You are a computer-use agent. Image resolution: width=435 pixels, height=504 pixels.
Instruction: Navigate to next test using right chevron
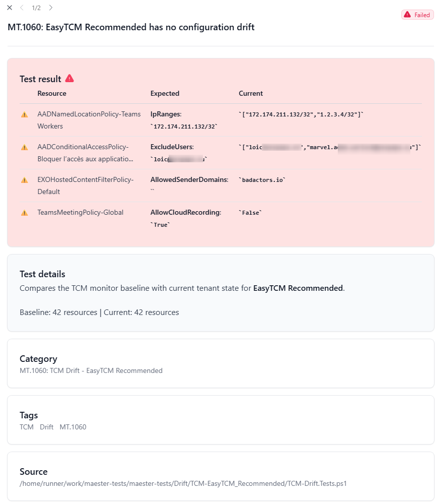pos(50,8)
